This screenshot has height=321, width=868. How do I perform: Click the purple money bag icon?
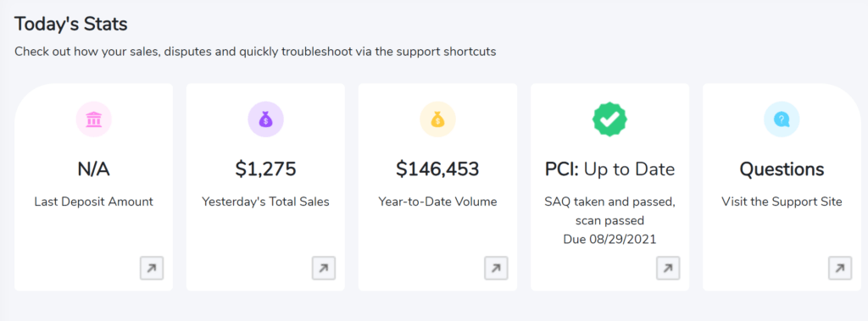[265, 119]
